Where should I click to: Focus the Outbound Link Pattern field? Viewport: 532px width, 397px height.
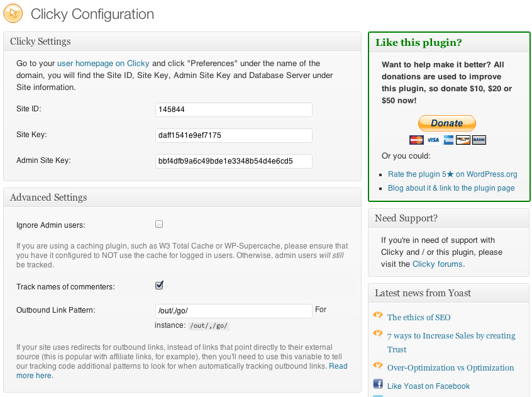coord(234,311)
